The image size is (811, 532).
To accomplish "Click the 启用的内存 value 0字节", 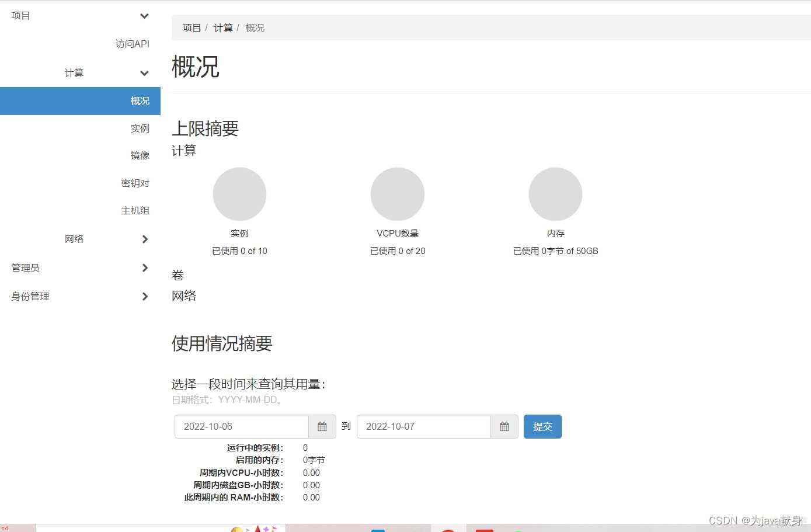I will (314, 460).
